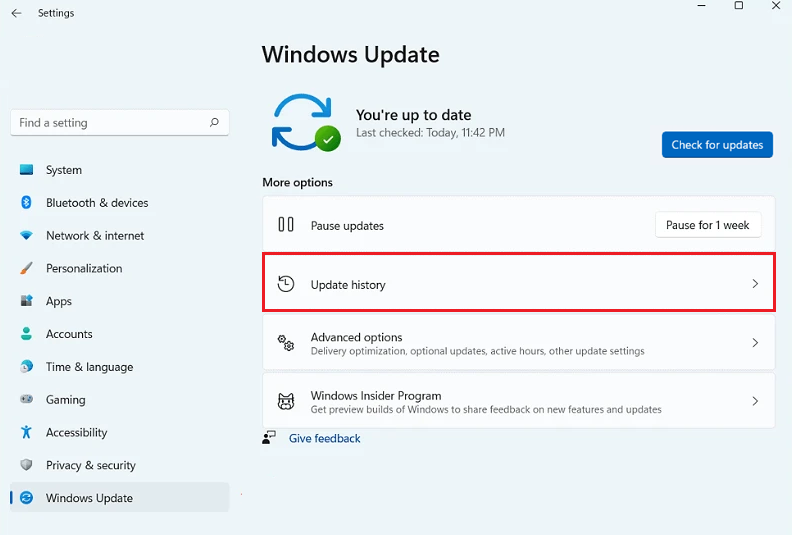
Task: Click the Pause updates label
Action: tap(347, 226)
